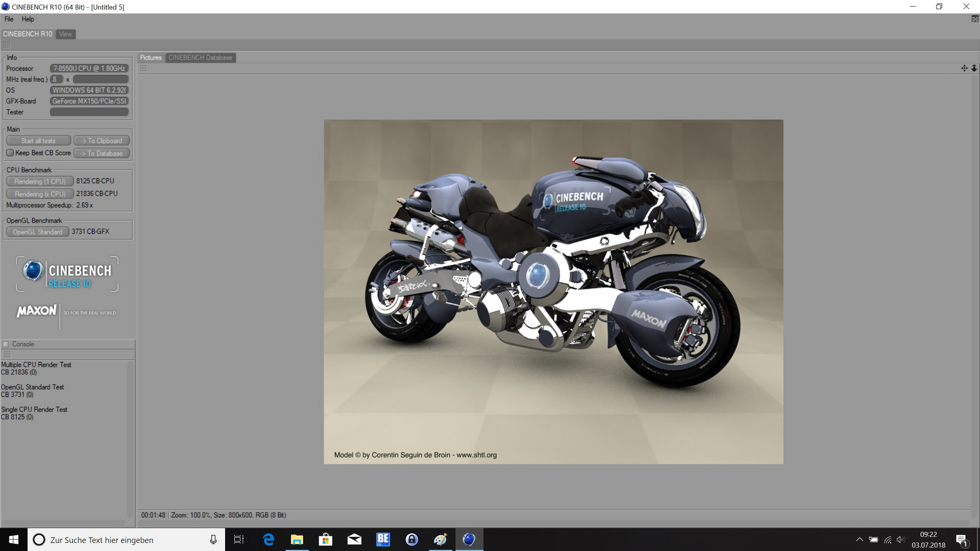
Task: Open Microsoft Store from taskbar
Action: click(x=325, y=539)
